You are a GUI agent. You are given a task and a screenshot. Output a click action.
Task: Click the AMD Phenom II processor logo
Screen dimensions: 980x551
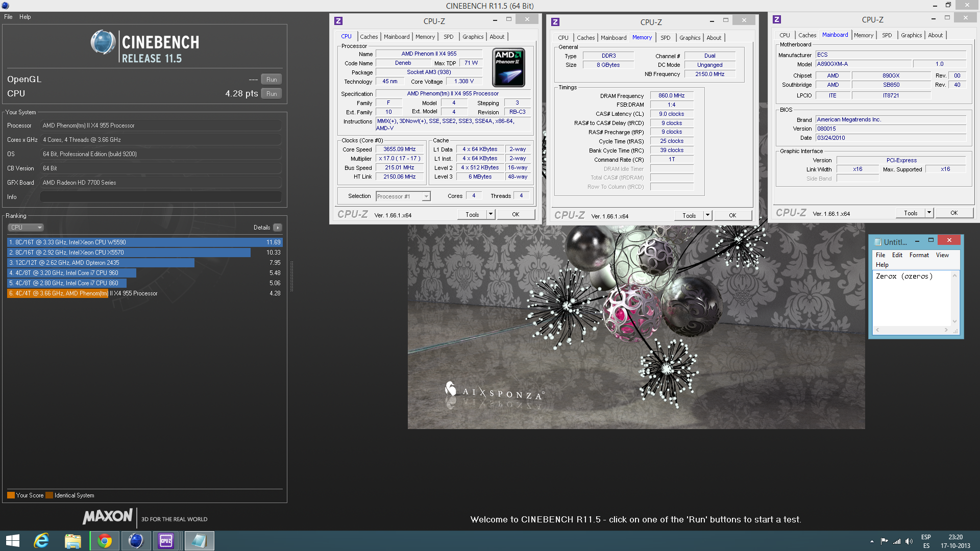[508, 67]
